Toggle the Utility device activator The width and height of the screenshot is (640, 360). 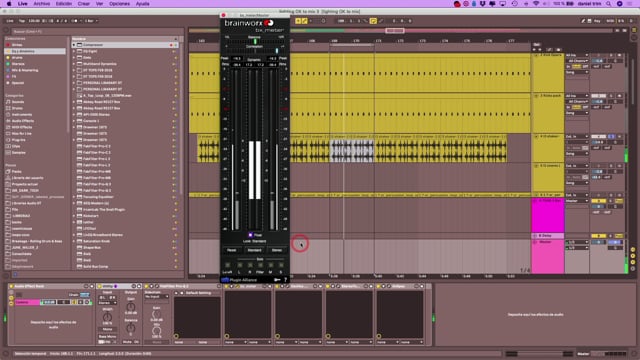point(100,287)
